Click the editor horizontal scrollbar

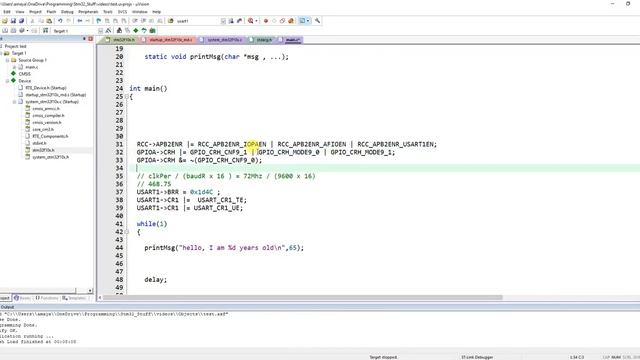point(302,298)
